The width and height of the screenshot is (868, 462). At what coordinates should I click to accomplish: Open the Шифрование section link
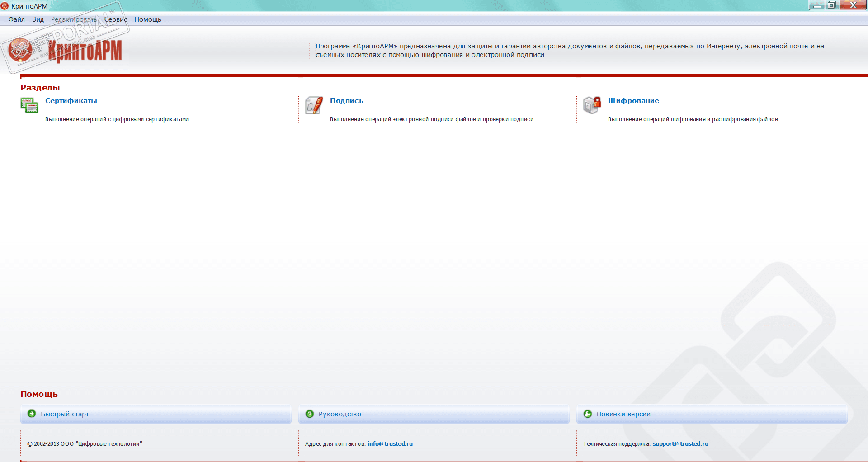(x=633, y=101)
